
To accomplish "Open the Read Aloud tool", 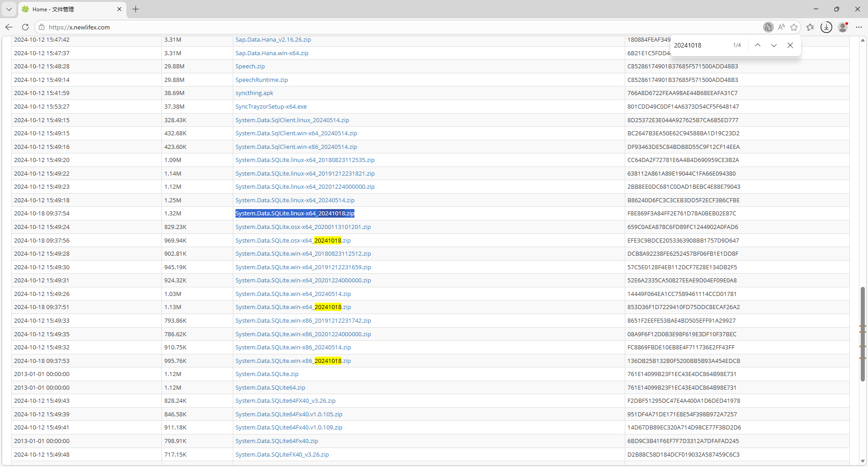I will 781,27.
